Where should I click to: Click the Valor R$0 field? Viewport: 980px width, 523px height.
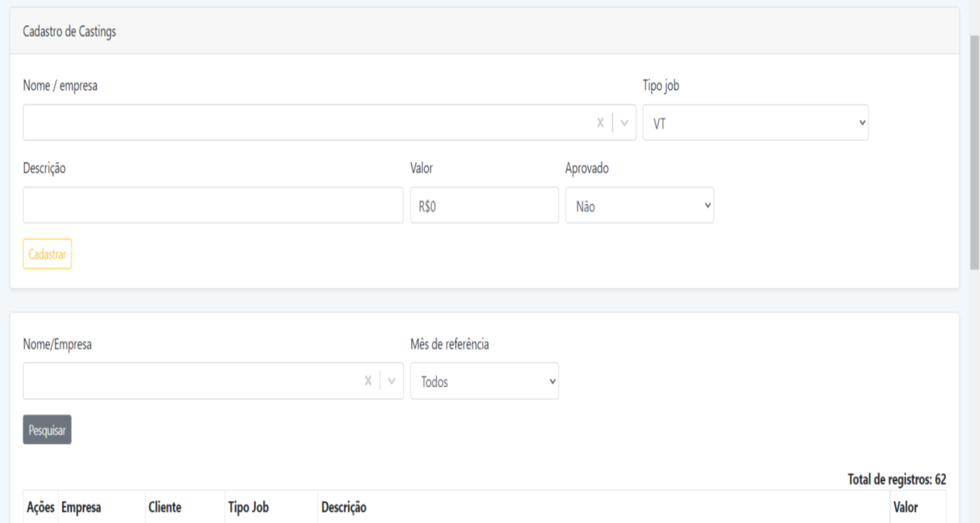484,205
